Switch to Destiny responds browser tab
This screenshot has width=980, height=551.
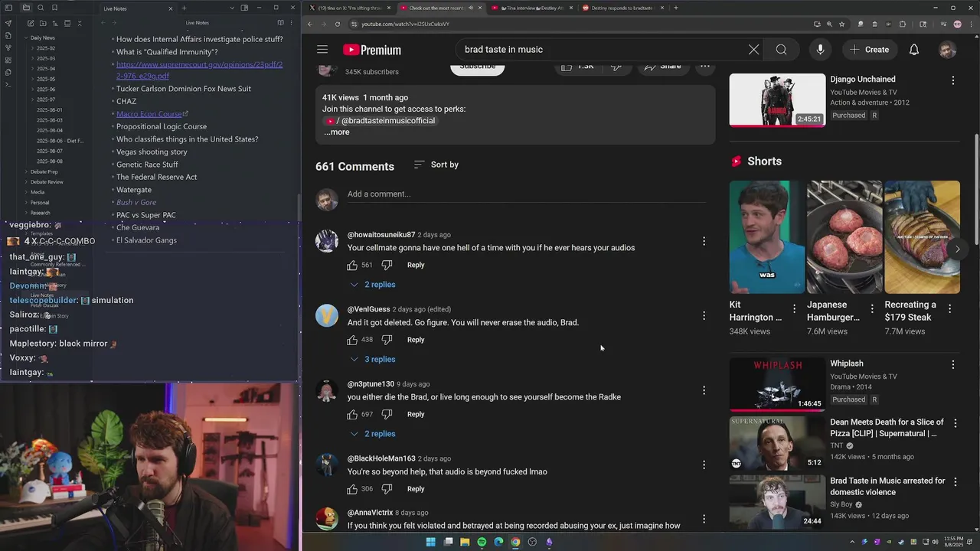click(x=622, y=8)
